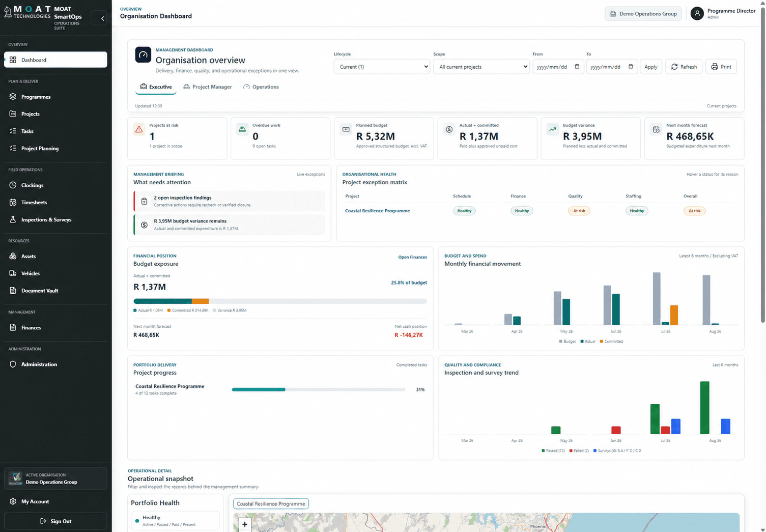Click the Aug 26 green Passed bar
This screenshot has height=532, width=766.
click(704, 407)
